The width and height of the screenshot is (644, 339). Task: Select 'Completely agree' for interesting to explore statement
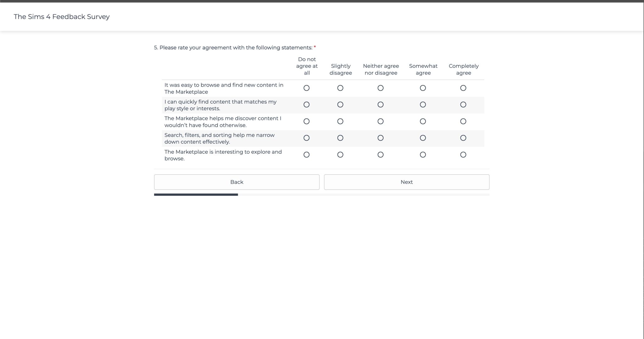point(463,155)
